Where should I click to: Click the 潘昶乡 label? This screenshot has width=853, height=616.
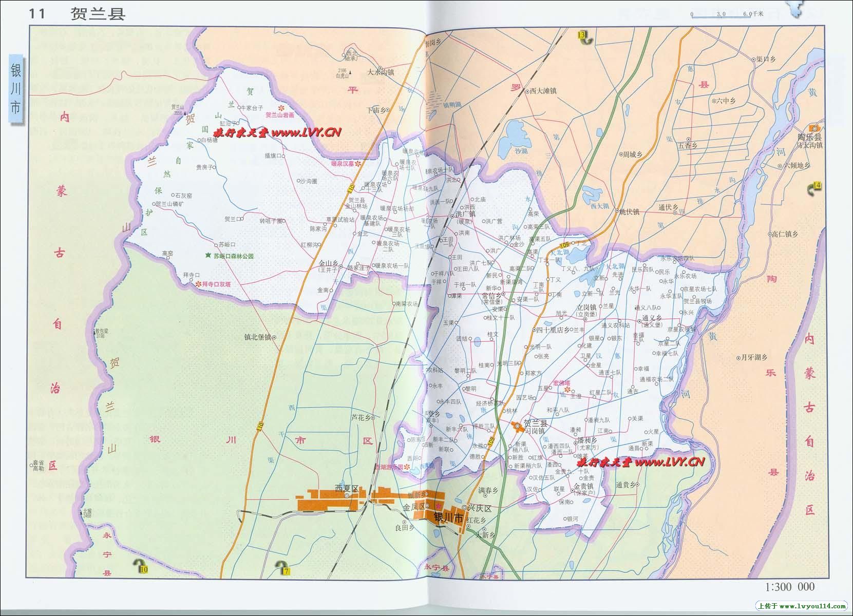click(x=586, y=440)
